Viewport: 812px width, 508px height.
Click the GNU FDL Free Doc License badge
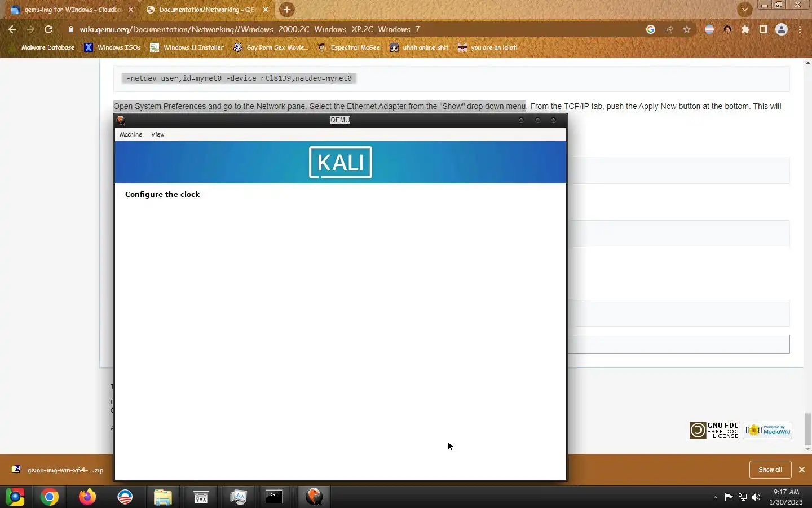(714, 430)
